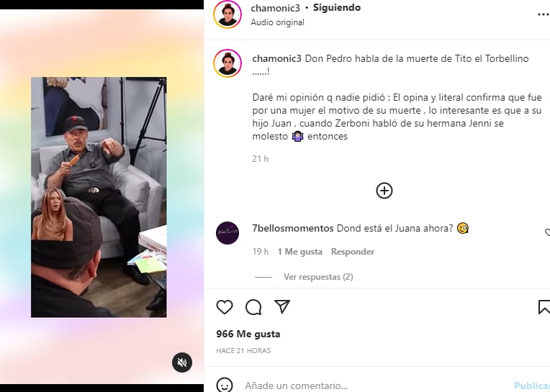Toggle the Siguiendo follow status
The height and width of the screenshot is (392, 550).
(337, 7)
